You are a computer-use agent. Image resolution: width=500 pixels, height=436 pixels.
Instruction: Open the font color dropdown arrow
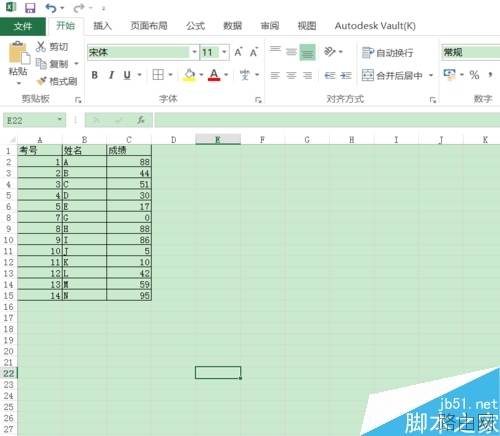click(x=226, y=75)
